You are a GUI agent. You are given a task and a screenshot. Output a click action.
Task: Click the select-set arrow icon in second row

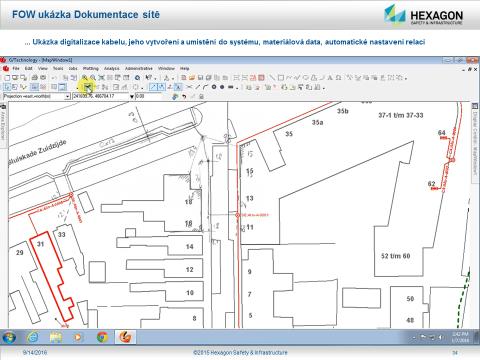pyautogui.click(x=7, y=87)
